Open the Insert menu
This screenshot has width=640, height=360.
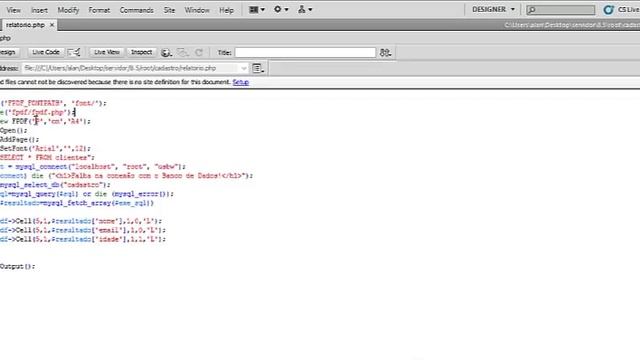point(39,10)
